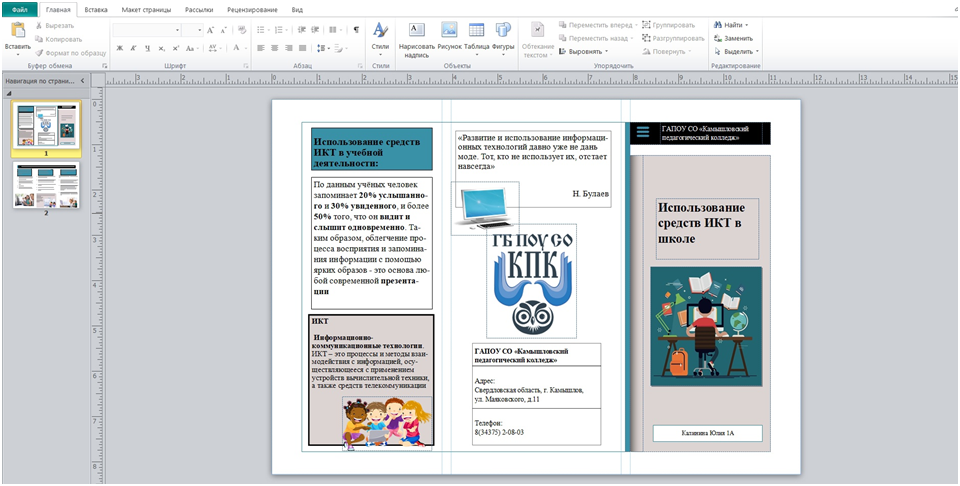The width and height of the screenshot is (960, 486).
Task: Justify text alignment
Action: [302, 48]
